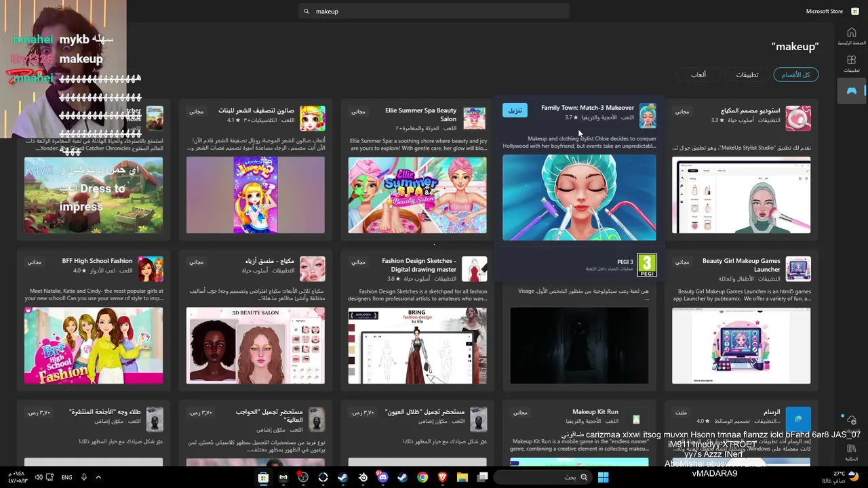Click the PEGI 3 rating badge
Image resolution: width=868 pixels, height=488 pixels.
click(647, 265)
